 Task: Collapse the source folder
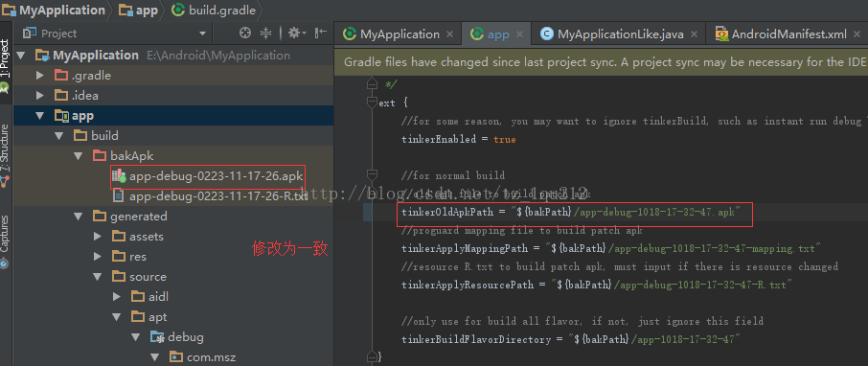tap(98, 276)
